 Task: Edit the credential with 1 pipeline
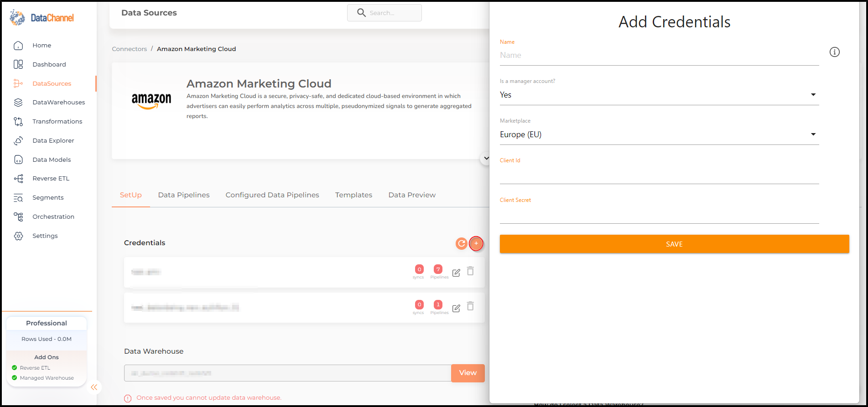(x=456, y=308)
